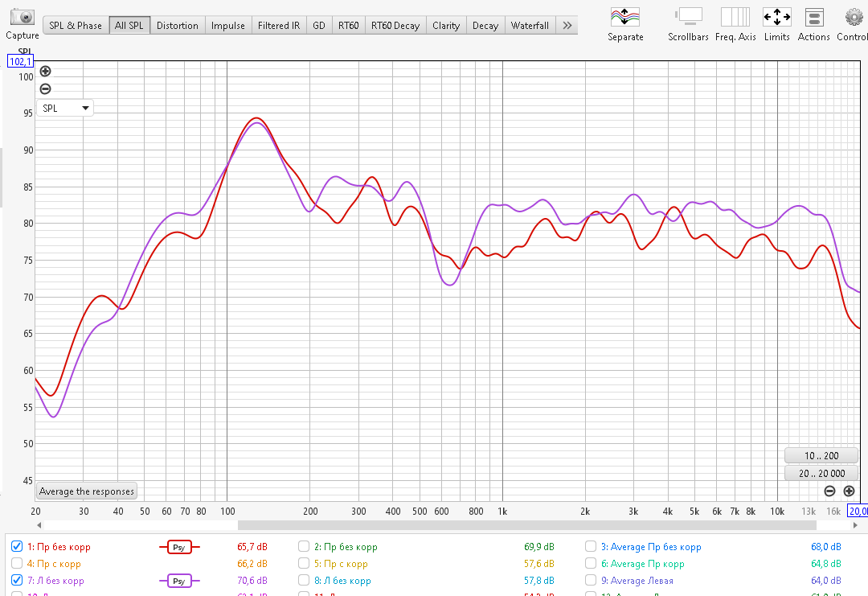
Task: Select the All SPL tab
Action: (x=129, y=26)
